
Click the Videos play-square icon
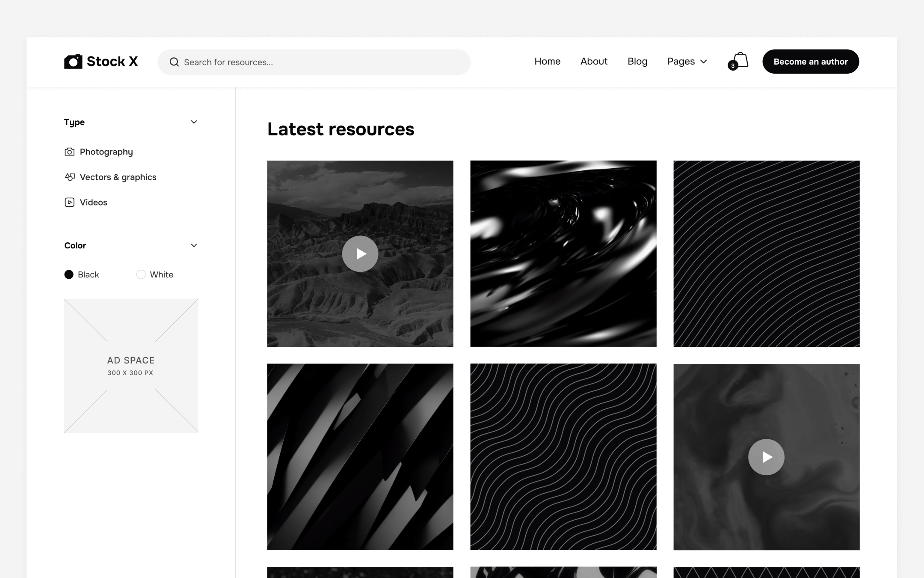coord(69,202)
